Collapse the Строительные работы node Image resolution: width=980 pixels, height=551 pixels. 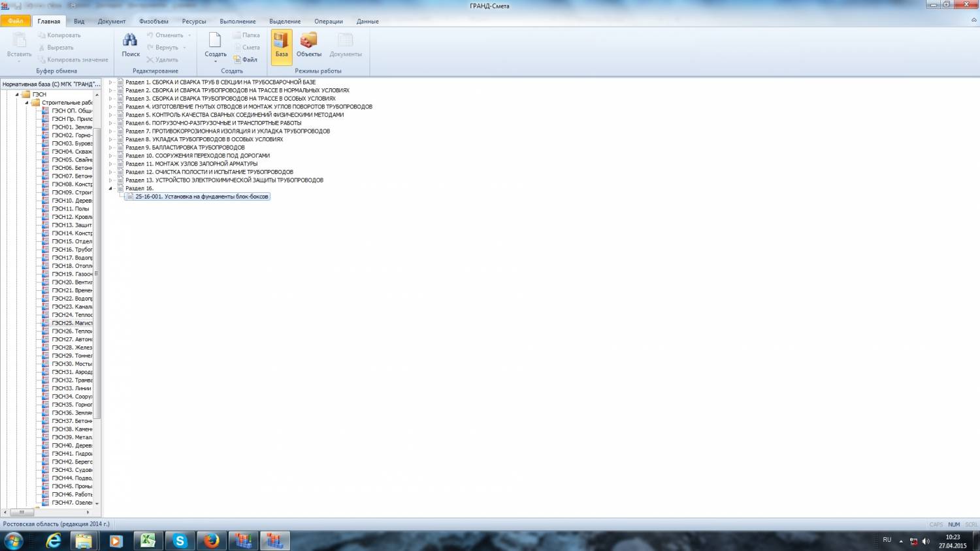point(27,103)
